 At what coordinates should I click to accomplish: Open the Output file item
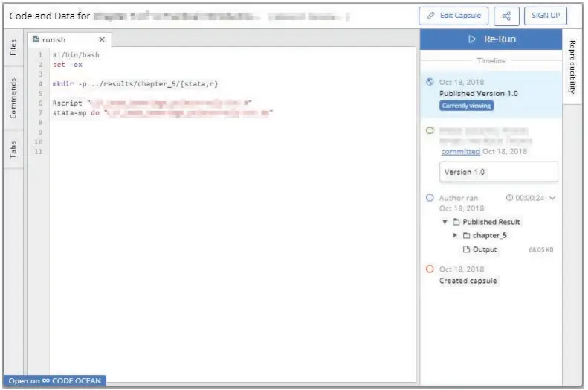(479, 249)
